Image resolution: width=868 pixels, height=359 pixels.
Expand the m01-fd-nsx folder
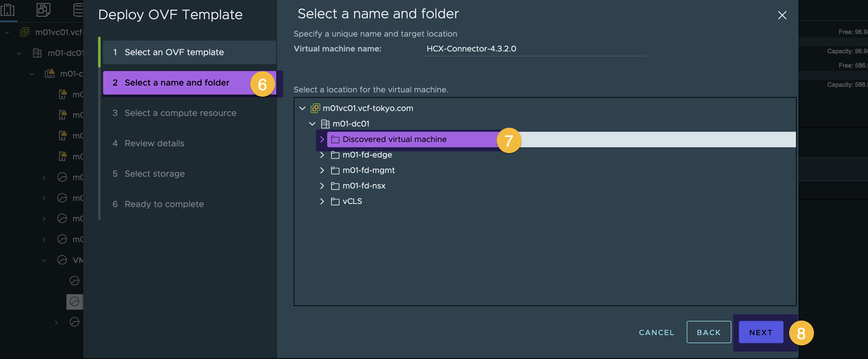[322, 186]
